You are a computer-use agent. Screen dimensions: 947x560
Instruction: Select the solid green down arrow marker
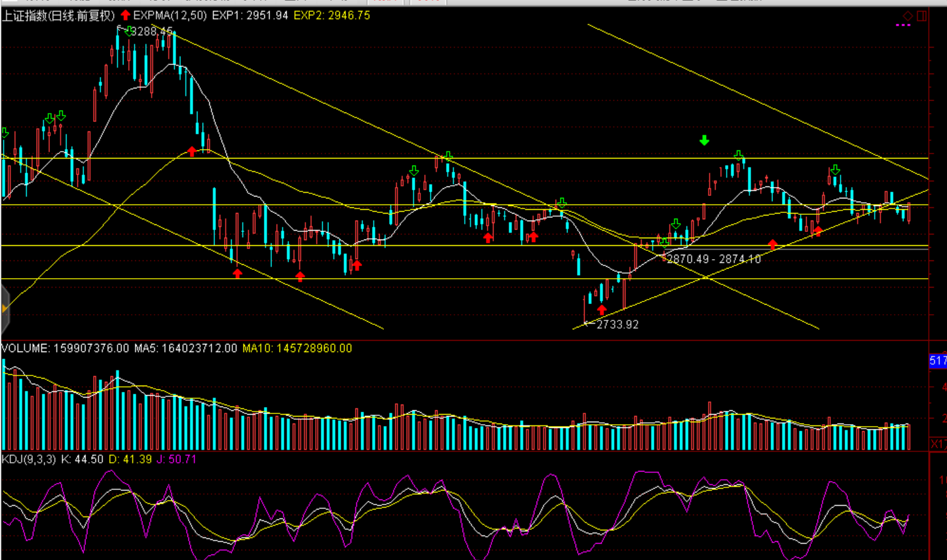click(704, 140)
